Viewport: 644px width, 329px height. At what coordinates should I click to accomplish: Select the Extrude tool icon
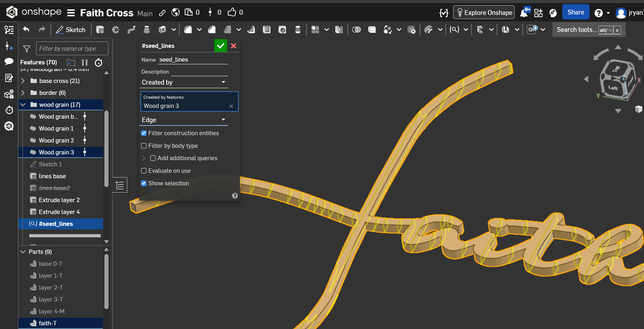(x=100, y=30)
